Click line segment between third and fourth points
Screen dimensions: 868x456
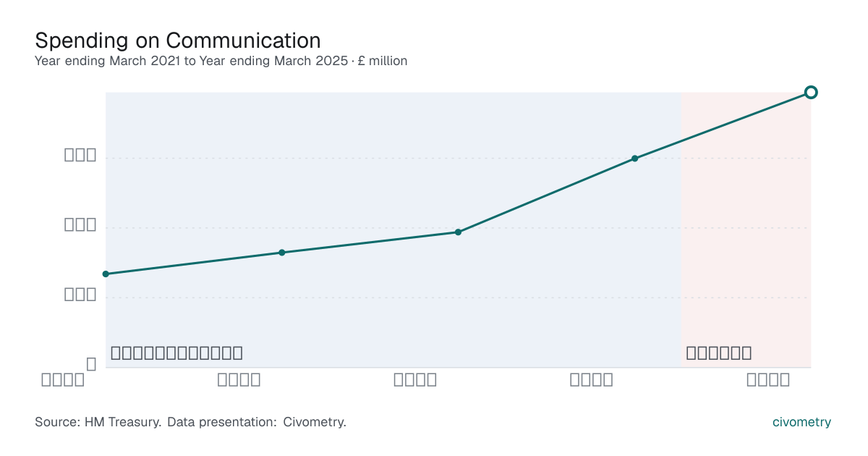pyautogui.click(x=546, y=195)
